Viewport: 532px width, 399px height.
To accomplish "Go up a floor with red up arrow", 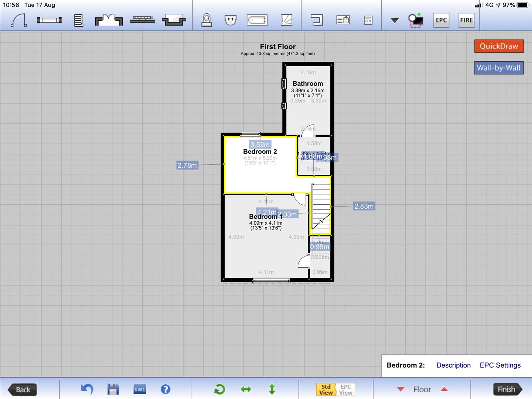I will coord(444,389).
